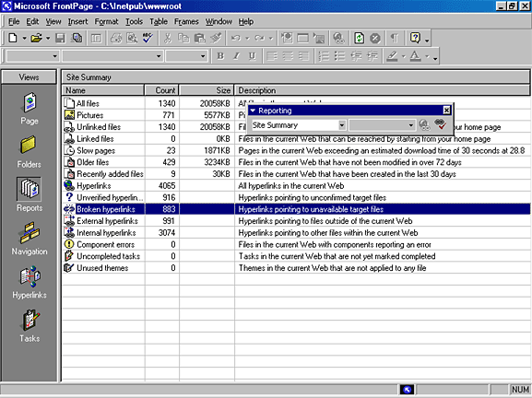
Task: Click the Stop toolbar icon
Action: (375, 38)
